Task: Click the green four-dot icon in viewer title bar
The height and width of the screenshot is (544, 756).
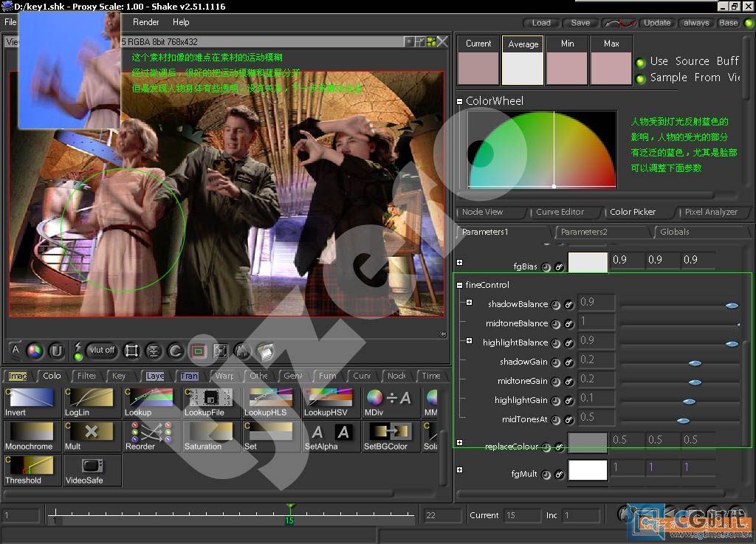Action: pyautogui.click(x=431, y=42)
